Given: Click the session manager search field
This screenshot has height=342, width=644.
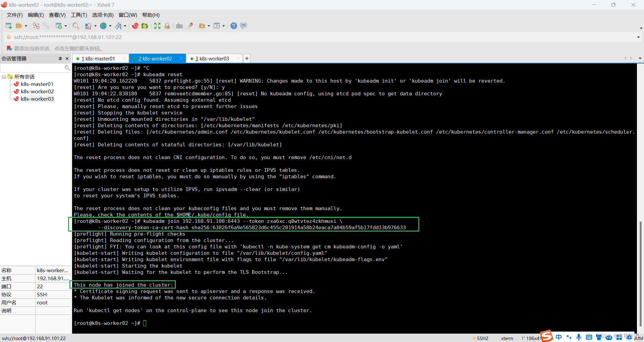Looking at the screenshot, I should (x=33, y=68).
